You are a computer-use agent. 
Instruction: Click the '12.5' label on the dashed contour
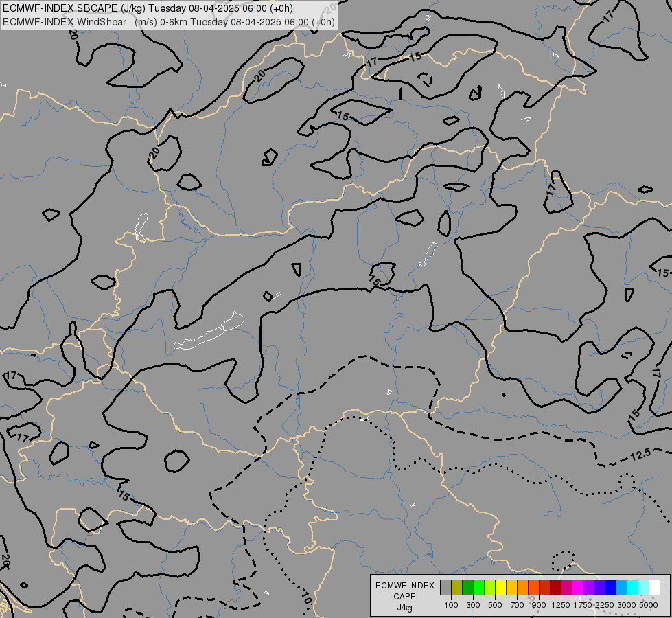[640, 454]
